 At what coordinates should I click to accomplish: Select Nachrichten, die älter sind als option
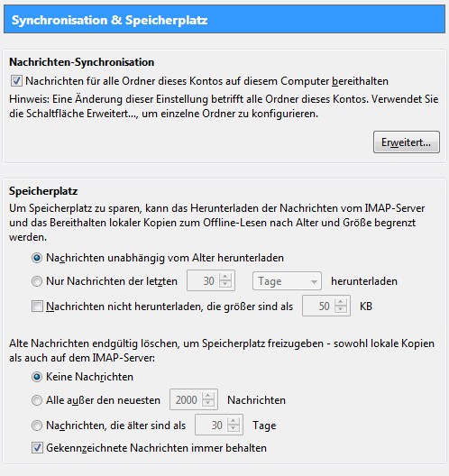point(37,426)
